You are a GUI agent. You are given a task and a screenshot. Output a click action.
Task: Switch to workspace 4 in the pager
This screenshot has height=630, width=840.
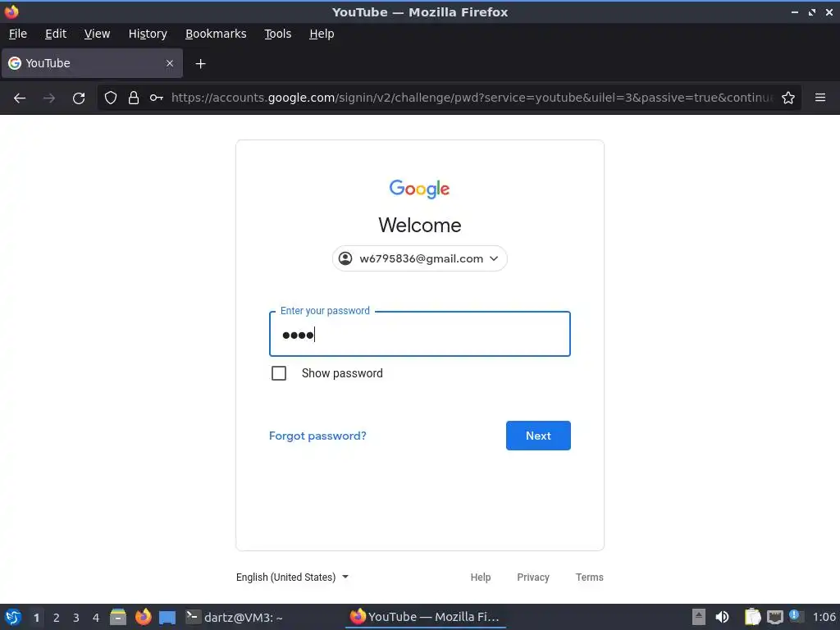click(x=96, y=618)
